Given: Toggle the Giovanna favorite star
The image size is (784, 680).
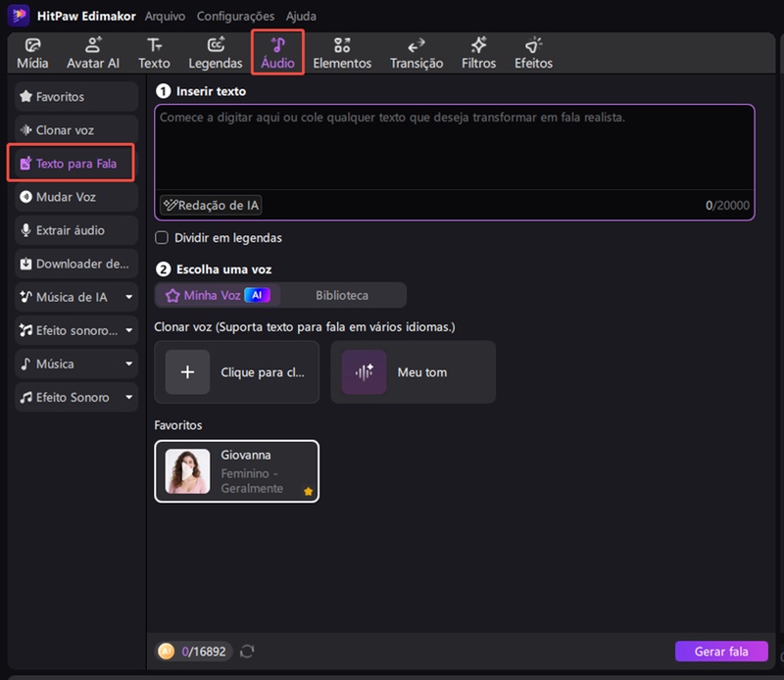Looking at the screenshot, I should (x=308, y=492).
